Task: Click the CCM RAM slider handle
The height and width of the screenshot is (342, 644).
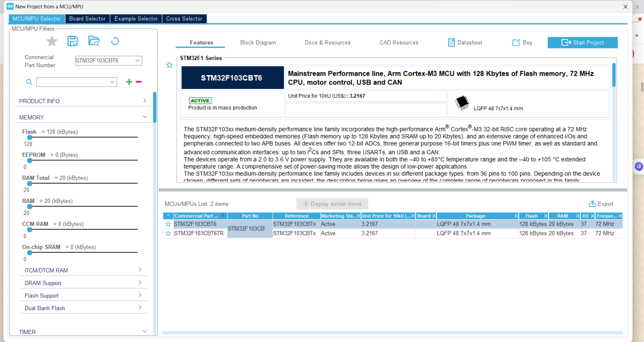Action: tap(30, 230)
